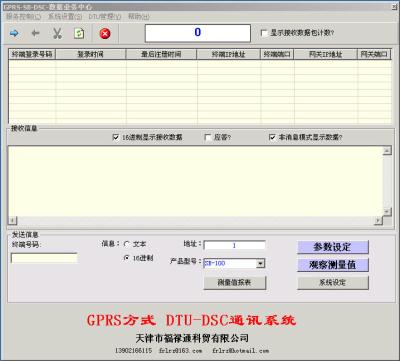Click the red X stop toolbar icon
Image resolution: width=400 pixels, height=361 pixels.
pyautogui.click(x=105, y=33)
